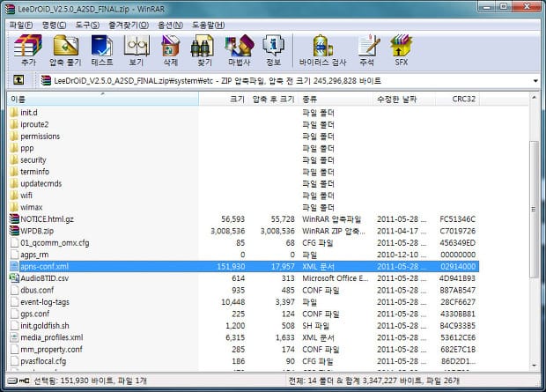
Task: Click the file list scroll up arrow
Action: coord(535,98)
